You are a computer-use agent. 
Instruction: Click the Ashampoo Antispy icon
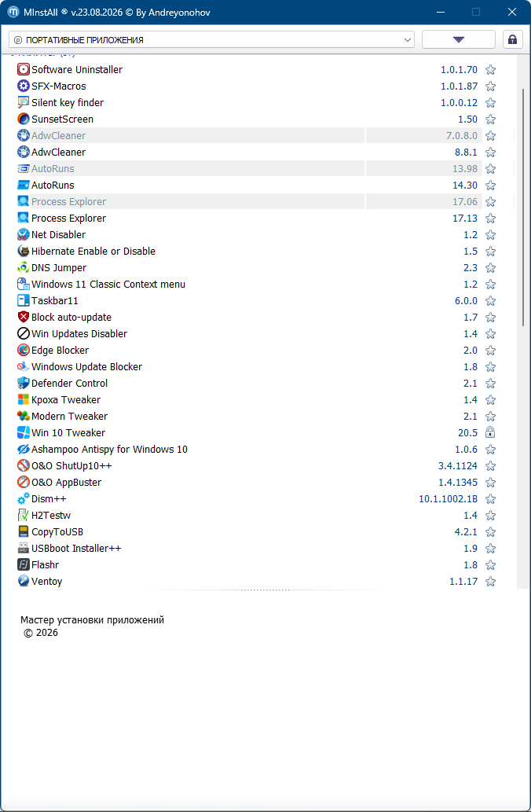click(24, 449)
